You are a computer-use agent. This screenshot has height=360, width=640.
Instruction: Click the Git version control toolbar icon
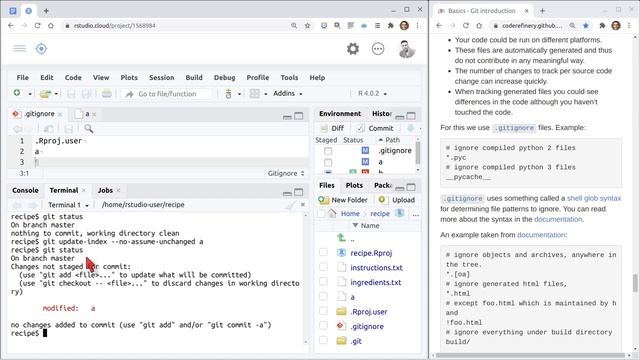[229, 94]
